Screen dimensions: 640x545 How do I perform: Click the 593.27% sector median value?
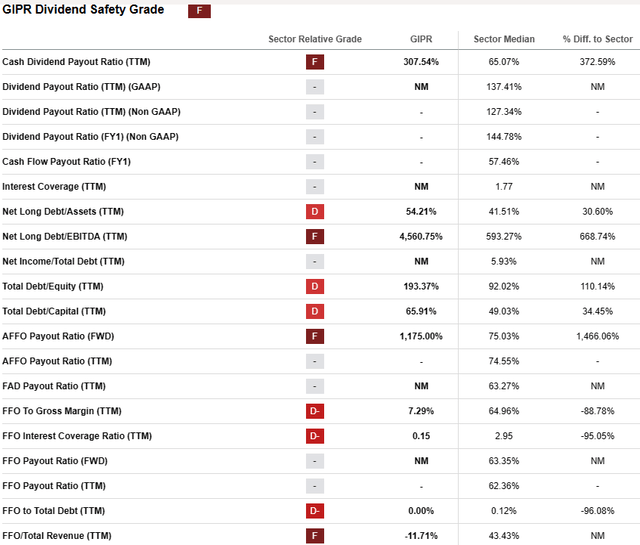point(504,236)
